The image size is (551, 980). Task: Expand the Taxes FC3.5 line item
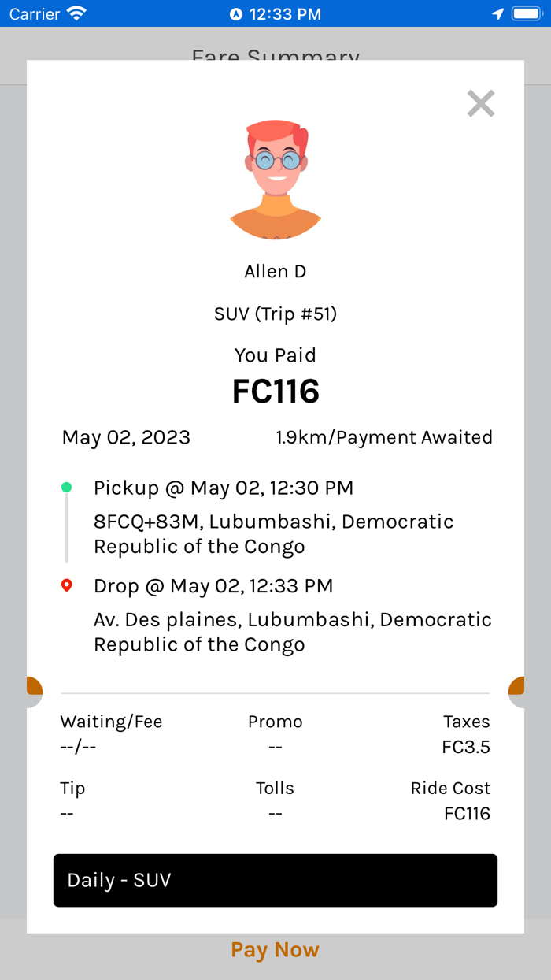tap(467, 733)
